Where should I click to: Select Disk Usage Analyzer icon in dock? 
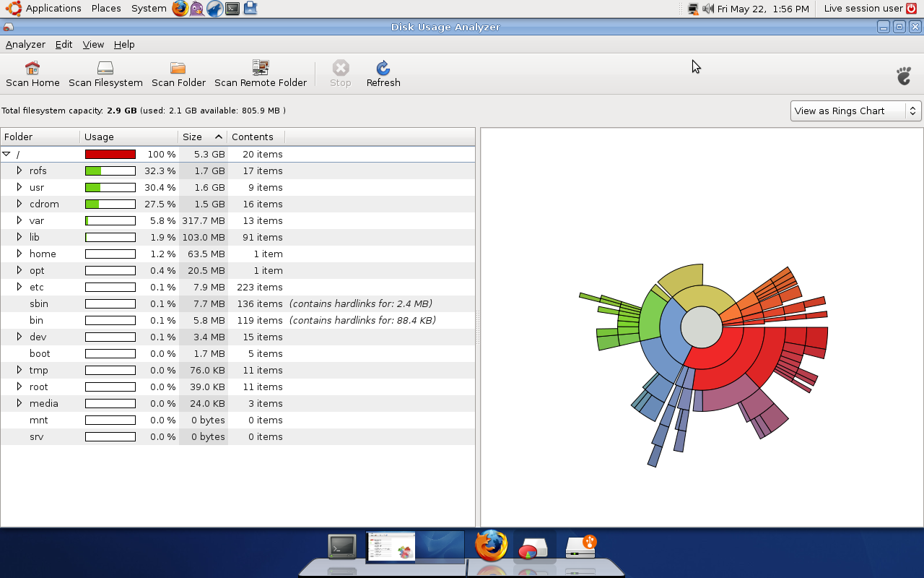point(534,548)
